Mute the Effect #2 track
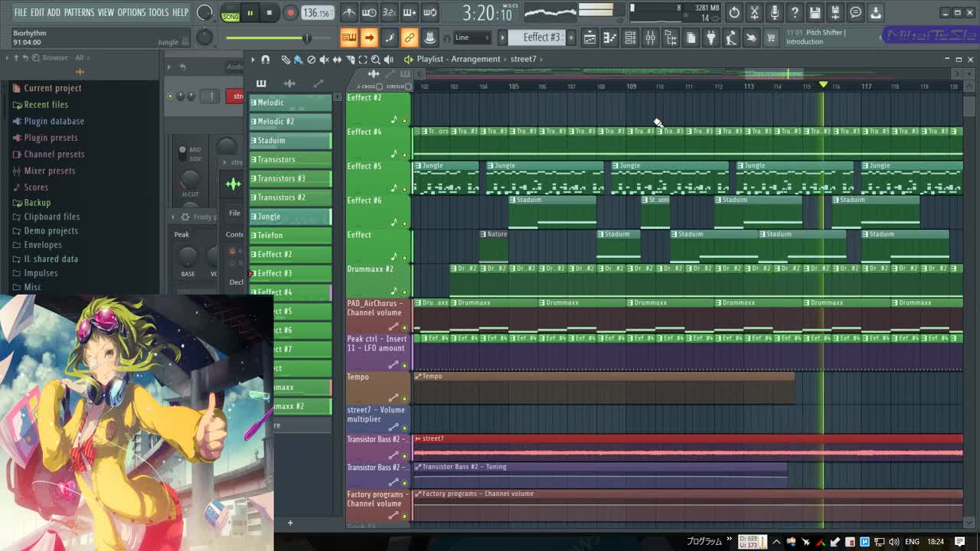This screenshot has width=980, height=551. (404, 120)
